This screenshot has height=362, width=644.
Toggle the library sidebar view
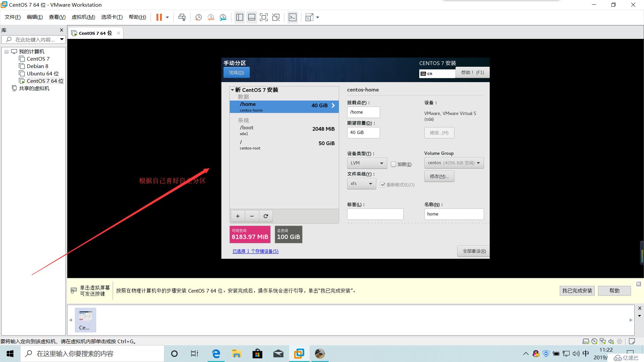[x=239, y=17]
